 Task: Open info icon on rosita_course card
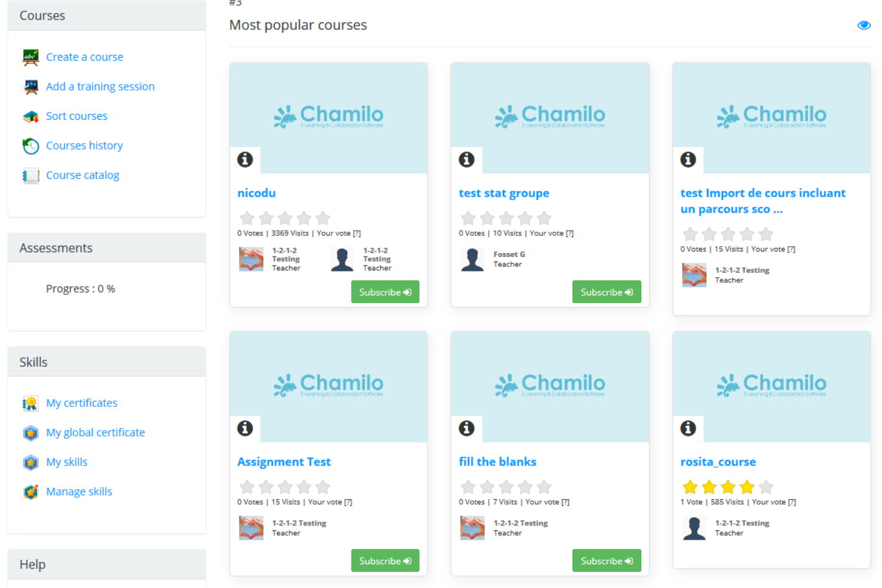pos(688,428)
